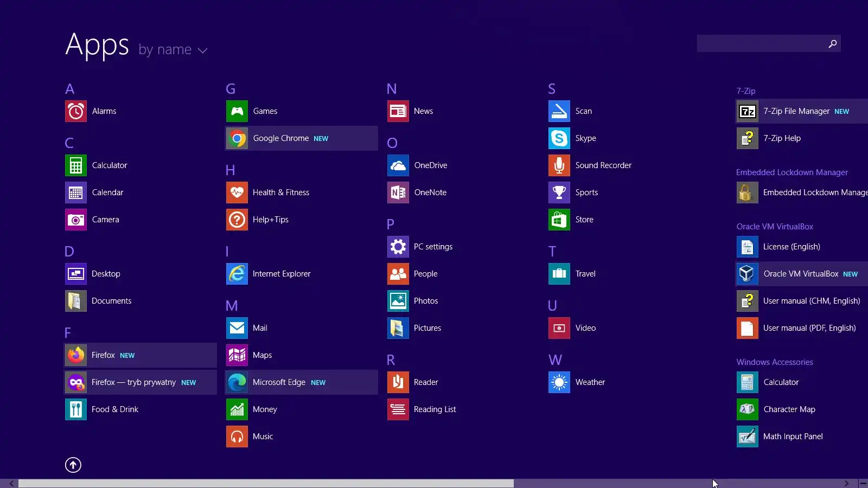Viewport: 868px width, 488px height.
Task: Open the 7-Zip Help icon
Action: tap(748, 138)
